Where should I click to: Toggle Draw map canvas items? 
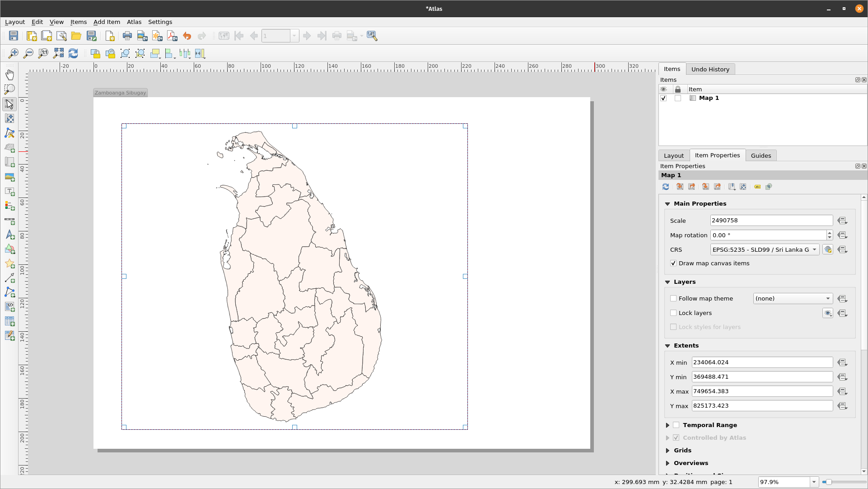pos(673,263)
